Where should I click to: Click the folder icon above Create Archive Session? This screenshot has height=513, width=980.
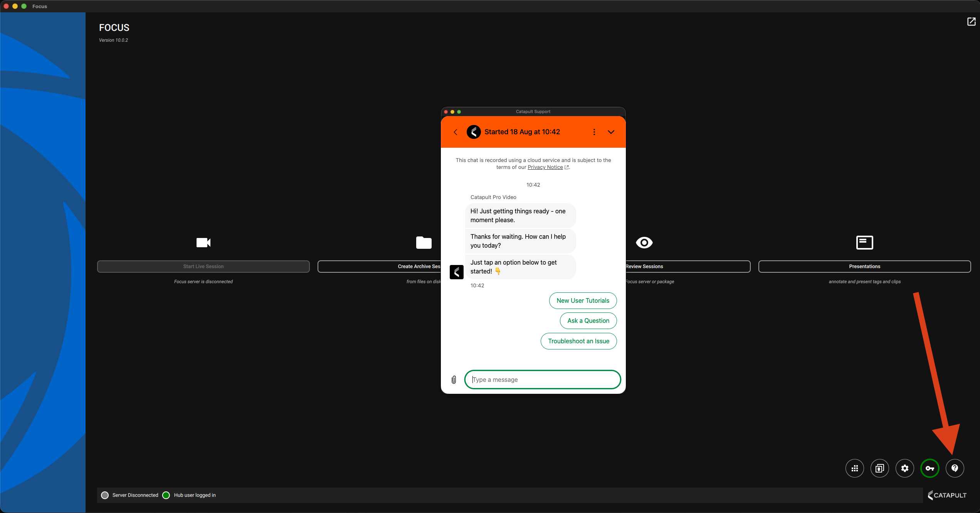424,243
